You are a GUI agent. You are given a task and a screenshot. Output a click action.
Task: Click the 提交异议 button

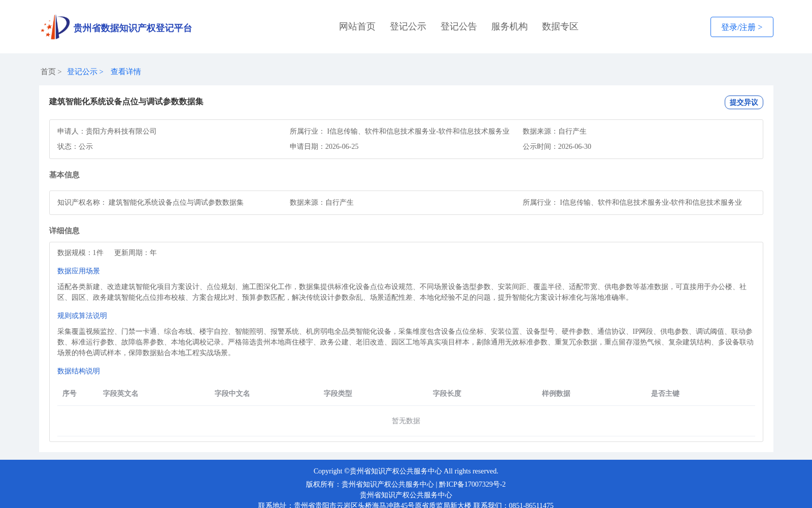click(x=743, y=102)
